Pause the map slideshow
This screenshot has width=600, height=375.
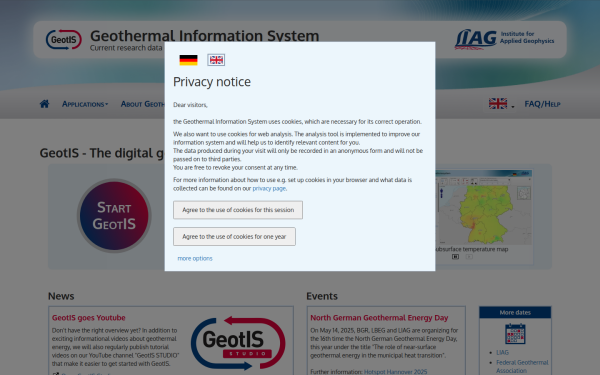pyautogui.click(x=455, y=257)
